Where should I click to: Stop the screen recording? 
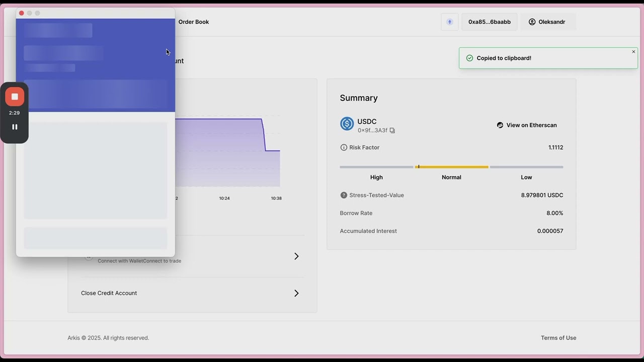15,97
